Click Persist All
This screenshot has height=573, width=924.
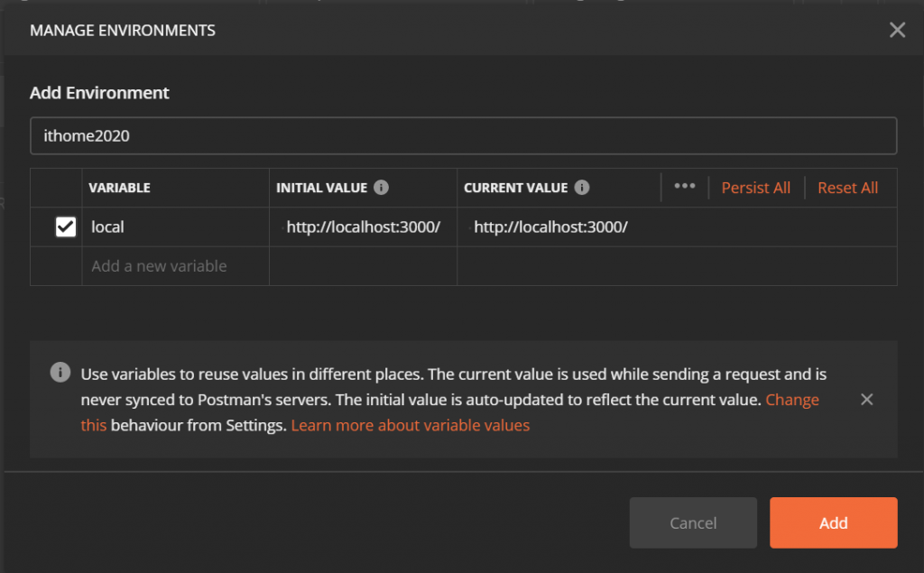[x=755, y=188]
